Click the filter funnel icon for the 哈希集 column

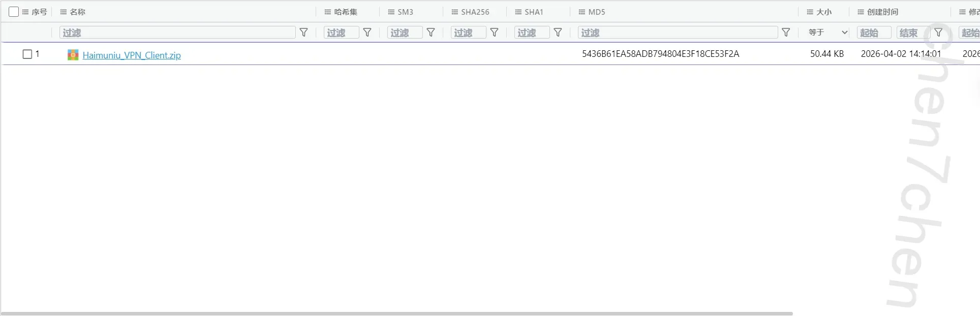(367, 33)
